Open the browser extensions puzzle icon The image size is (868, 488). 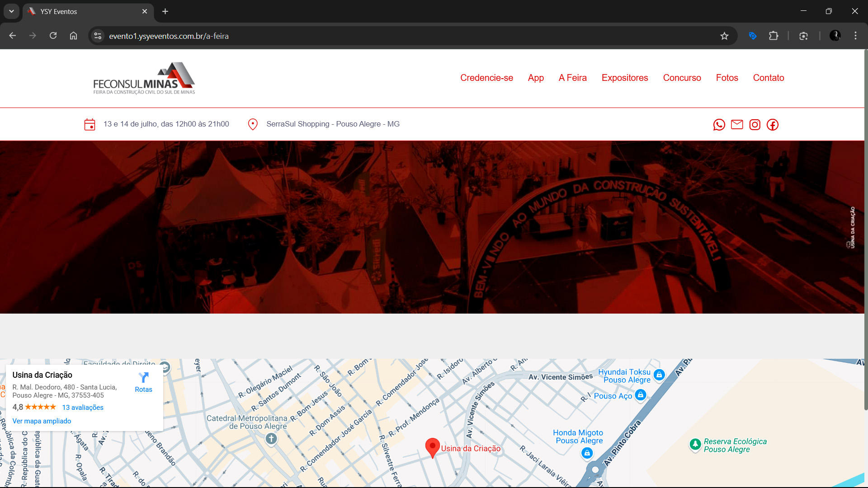(x=774, y=36)
